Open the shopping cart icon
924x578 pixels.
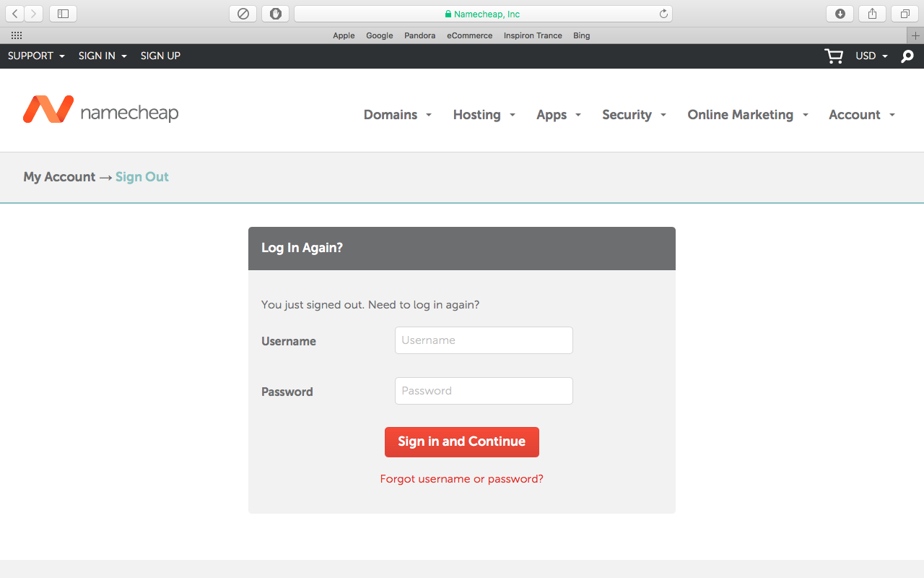pos(834,56)
